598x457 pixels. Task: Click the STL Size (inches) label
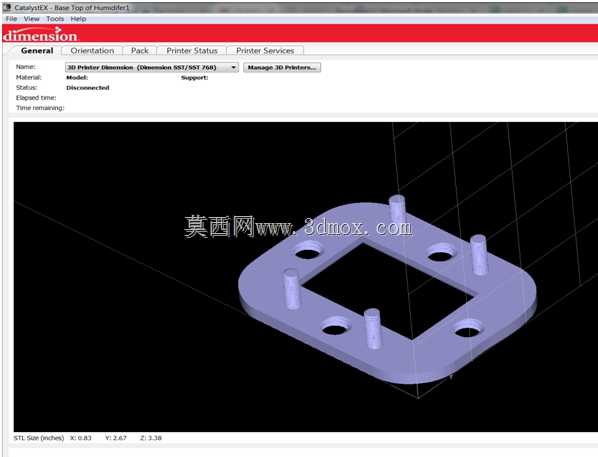point(39,438)
